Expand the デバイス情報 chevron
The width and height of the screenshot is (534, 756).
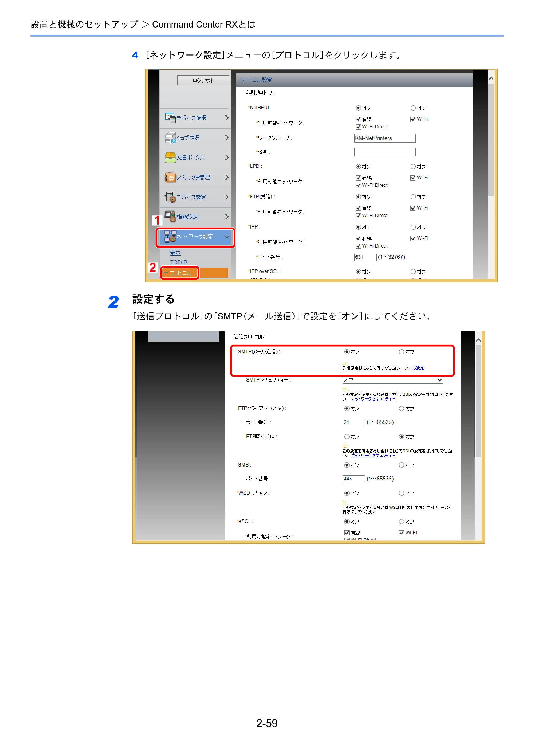click(226, 118)
